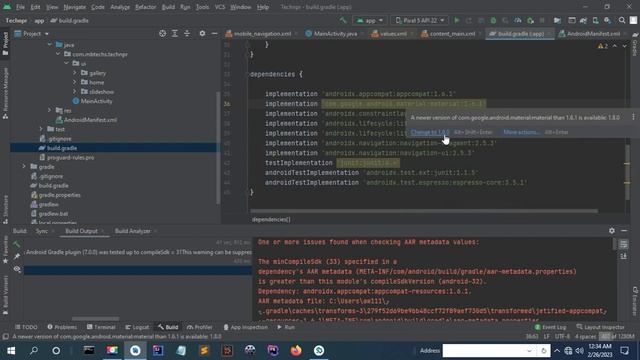Open the Analyze menu
The height and width of the screenshot is (360, 640).
120,7
